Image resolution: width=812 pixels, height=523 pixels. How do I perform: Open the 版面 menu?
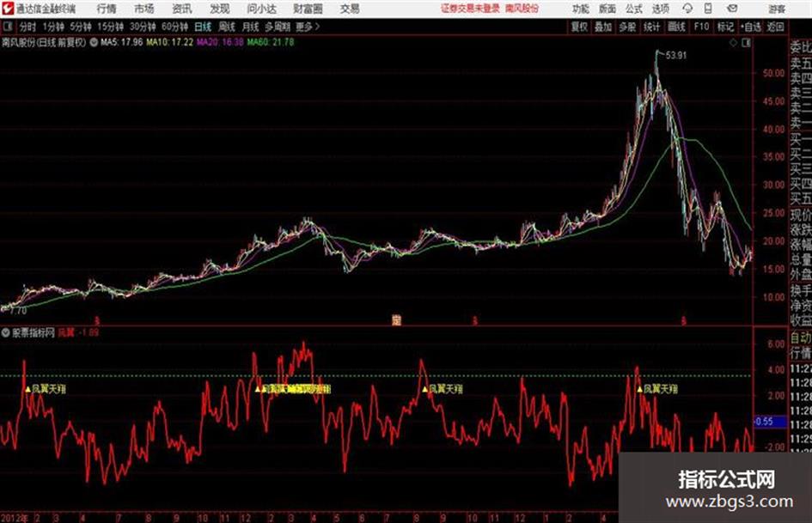click(607, 9)
